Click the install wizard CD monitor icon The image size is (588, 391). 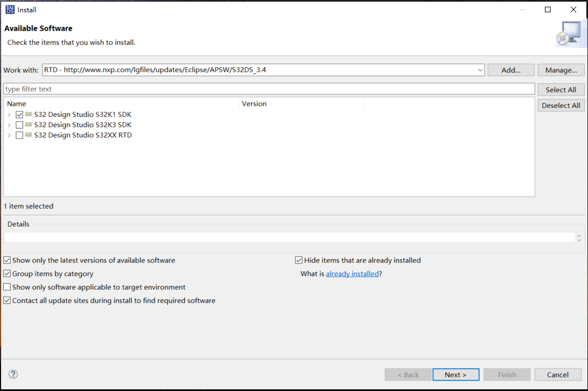[x=567, y=34]
